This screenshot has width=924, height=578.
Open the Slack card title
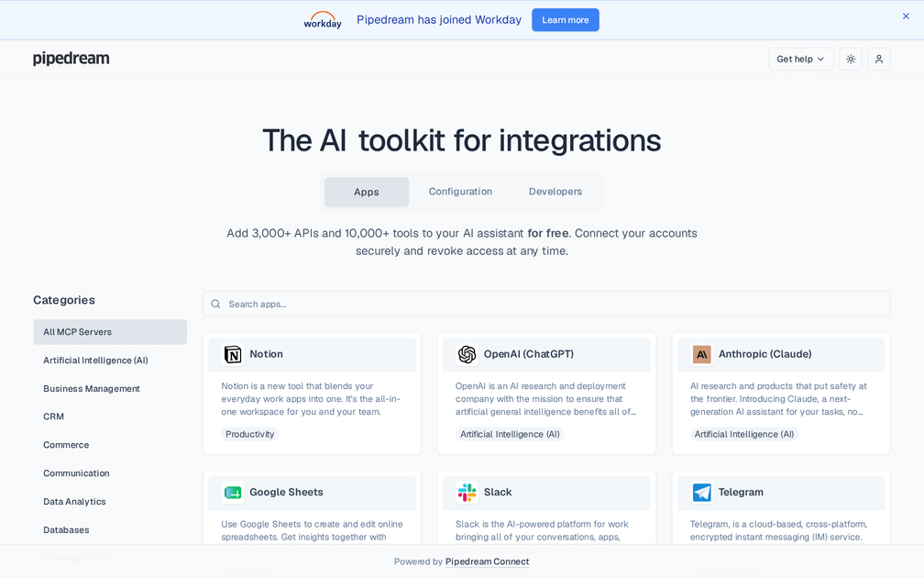click(498, 492)
